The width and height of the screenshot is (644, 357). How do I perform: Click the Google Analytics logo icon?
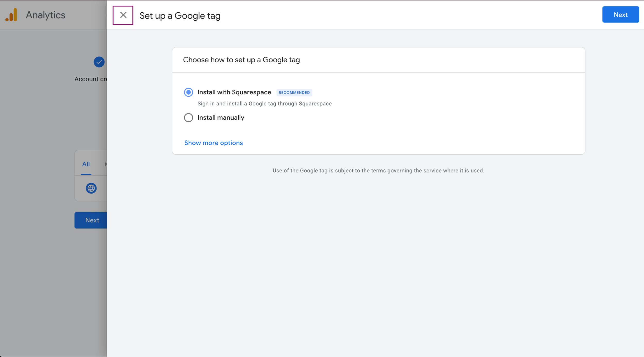(11, 15)
